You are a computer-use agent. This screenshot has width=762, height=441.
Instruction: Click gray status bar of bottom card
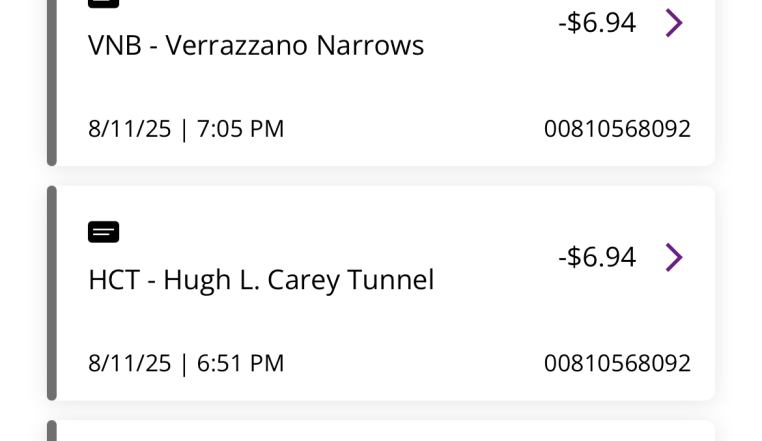[52, 431]
